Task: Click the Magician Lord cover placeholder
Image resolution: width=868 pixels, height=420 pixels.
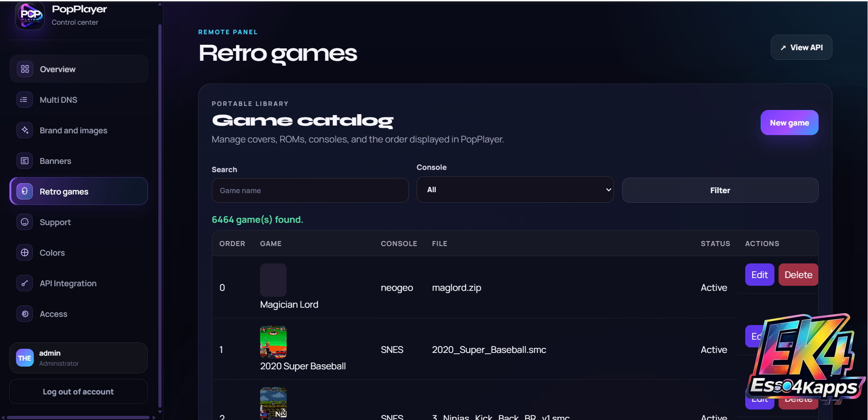Action: click(x=273, y=280)
